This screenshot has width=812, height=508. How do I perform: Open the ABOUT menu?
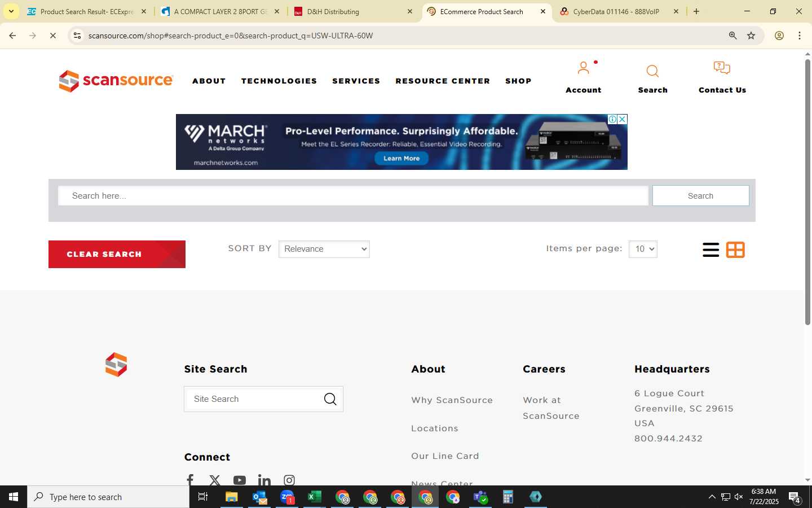[209, 81]
